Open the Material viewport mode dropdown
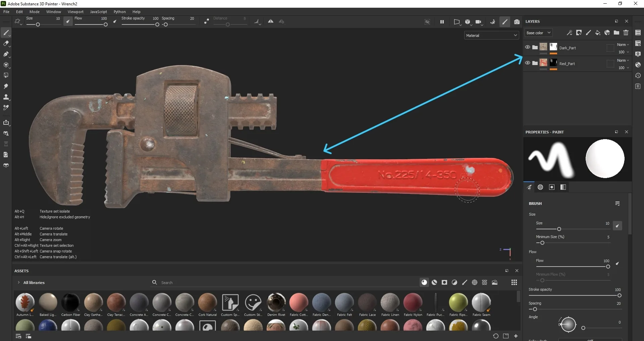The image size is (644, 341). coord(492,35)
